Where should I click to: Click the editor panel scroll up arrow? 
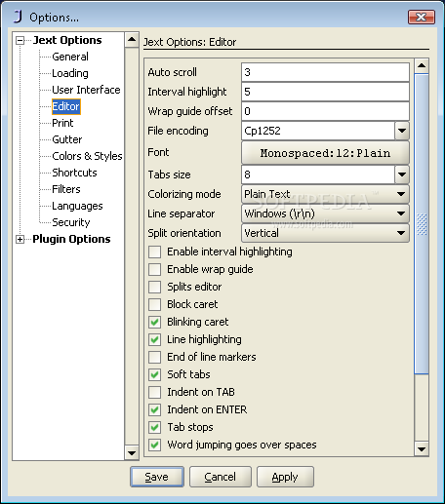[x=422, y=66]
